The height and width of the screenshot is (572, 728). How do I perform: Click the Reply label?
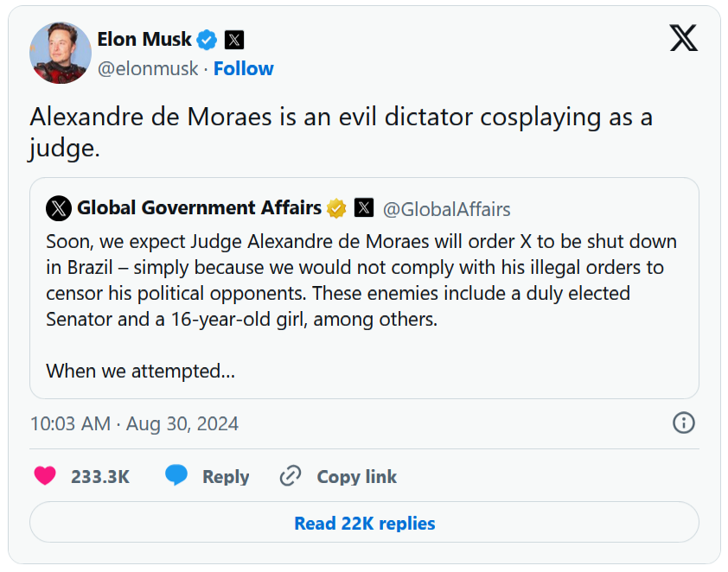point(226,477)
